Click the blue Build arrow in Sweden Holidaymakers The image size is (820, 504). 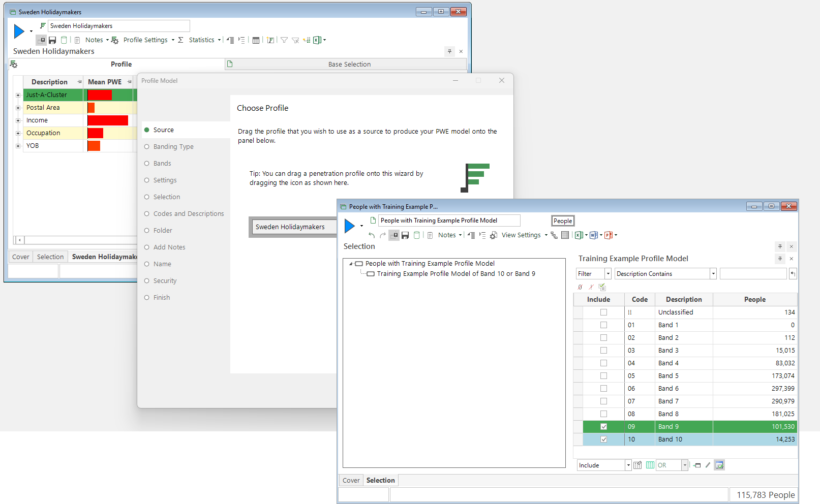click(x=19, y=31)
